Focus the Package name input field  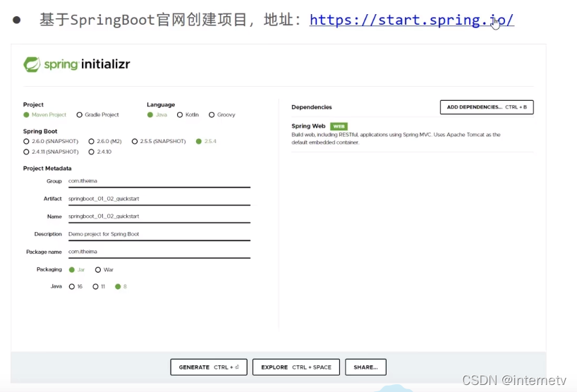[x=159, y=252]
